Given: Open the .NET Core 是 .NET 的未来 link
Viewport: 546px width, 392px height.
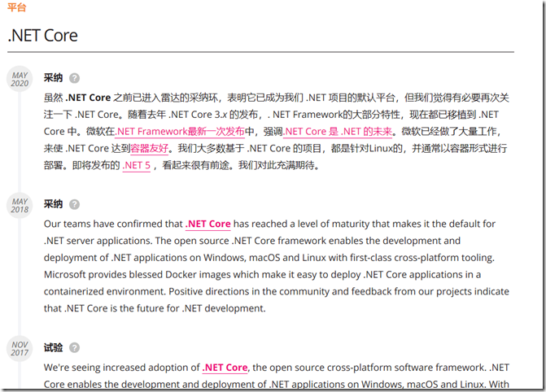Looking at the screenshot, I should point(338,132).
